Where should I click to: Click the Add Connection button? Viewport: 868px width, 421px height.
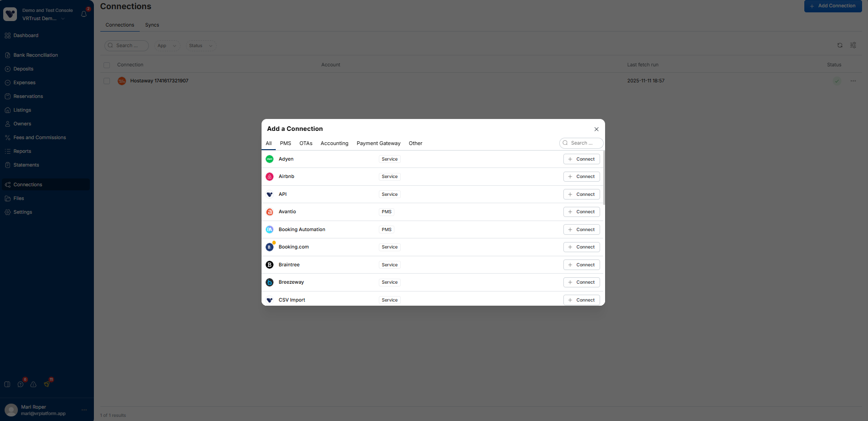pyautogui.click(x=833, y=6)
